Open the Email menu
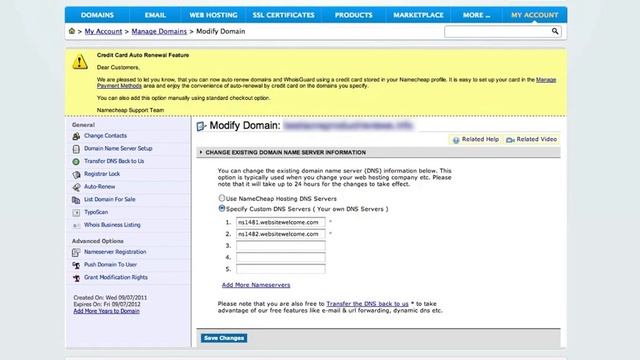This screenshot has width=640, height=360. pyautogui.click(x=155, y=15)
